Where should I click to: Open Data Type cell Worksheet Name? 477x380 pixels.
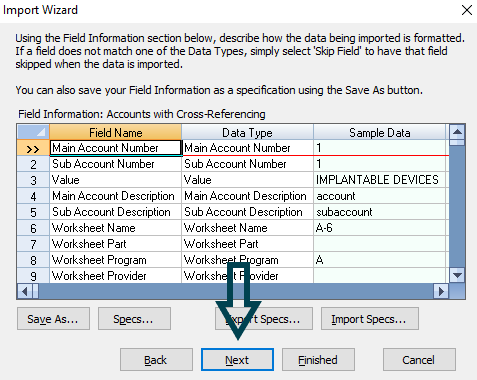click(x=247, y=228)
